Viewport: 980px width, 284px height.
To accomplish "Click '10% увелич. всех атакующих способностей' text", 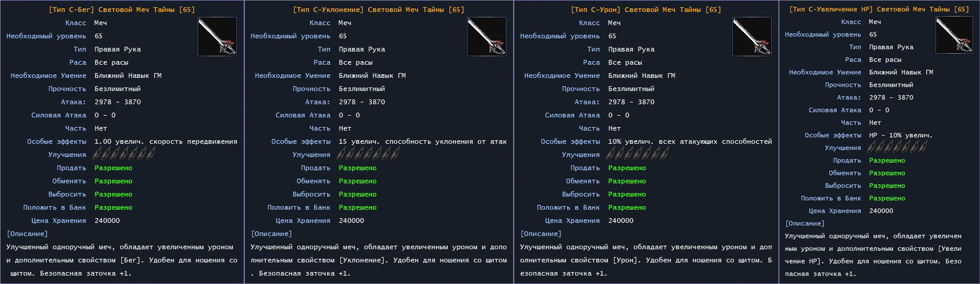I will [690, 141].
